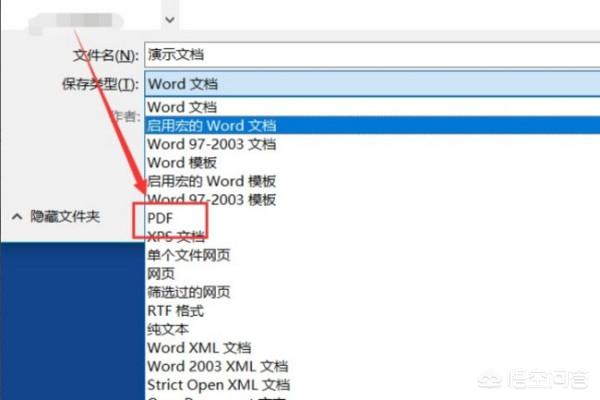Viewport: 600px width, 400px height.
Task: Collapse the 保存类型 combo box
Action: [x=370, y=83]
